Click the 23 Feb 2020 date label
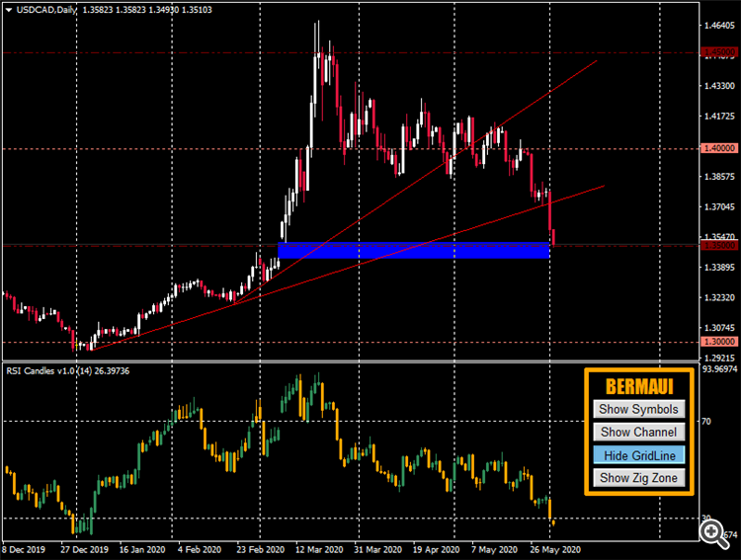 tap(261, 549)
